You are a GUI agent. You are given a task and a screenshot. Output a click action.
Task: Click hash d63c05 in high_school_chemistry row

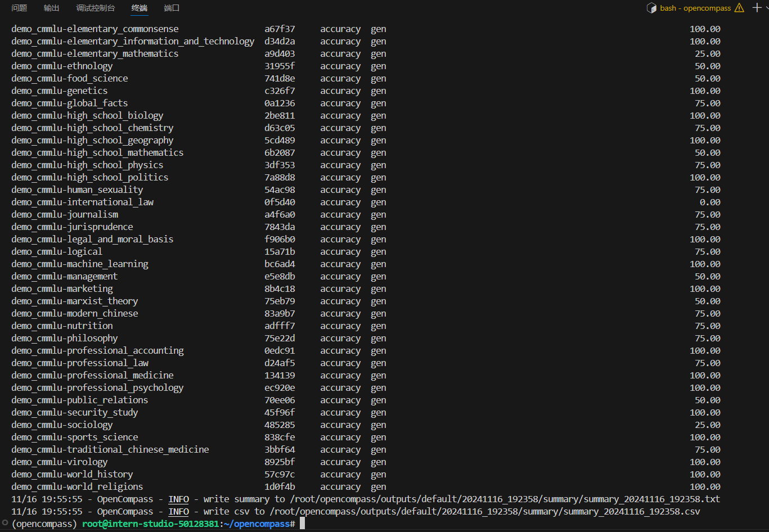(x=280, y=128)
